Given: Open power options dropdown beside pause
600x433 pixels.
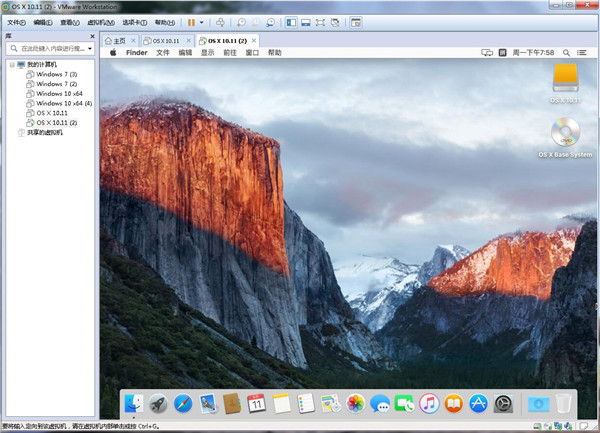Looking at the screenshot, I should (x=202, y=23).
